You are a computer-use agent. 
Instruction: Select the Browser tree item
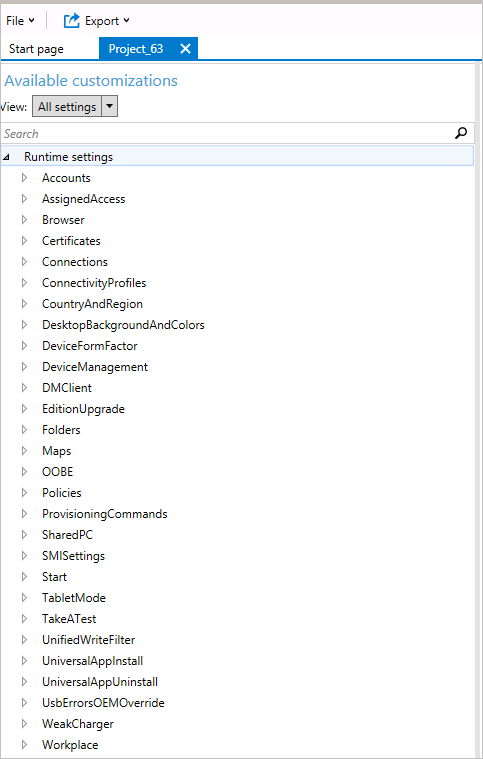(x=63, y=220)
